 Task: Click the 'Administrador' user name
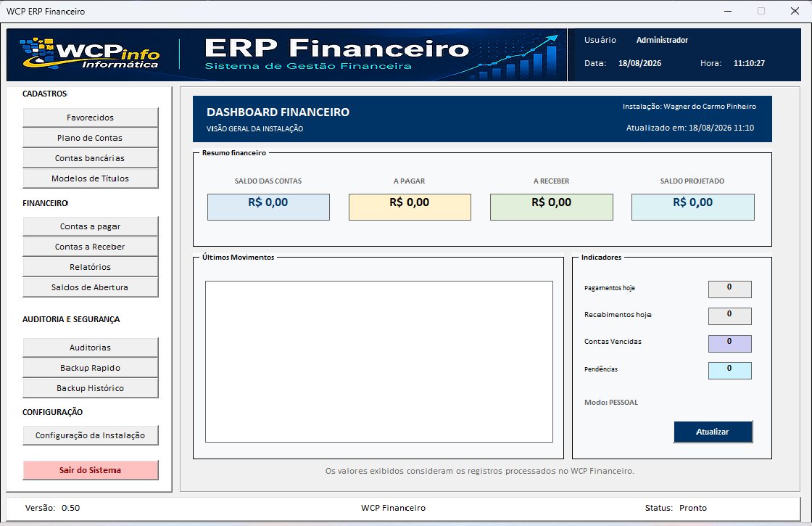tap(663, 40)
